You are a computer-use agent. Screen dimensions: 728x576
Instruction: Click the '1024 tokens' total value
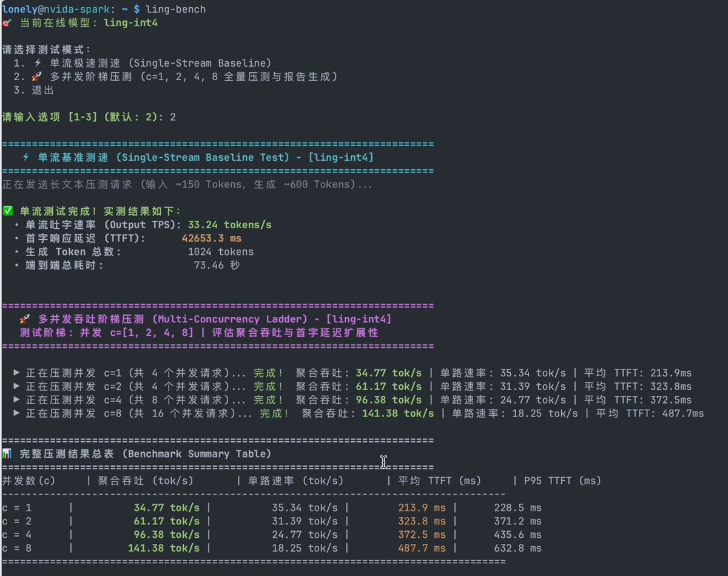[221, 252]
